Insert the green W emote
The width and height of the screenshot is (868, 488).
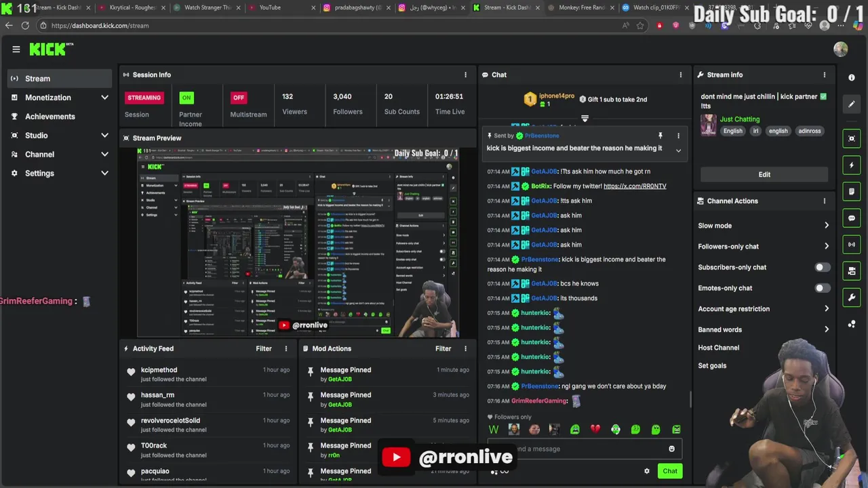[x=494, y=429]
